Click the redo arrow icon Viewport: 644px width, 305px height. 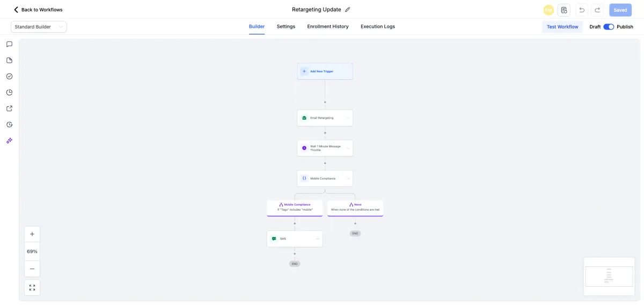coord(597,10)
